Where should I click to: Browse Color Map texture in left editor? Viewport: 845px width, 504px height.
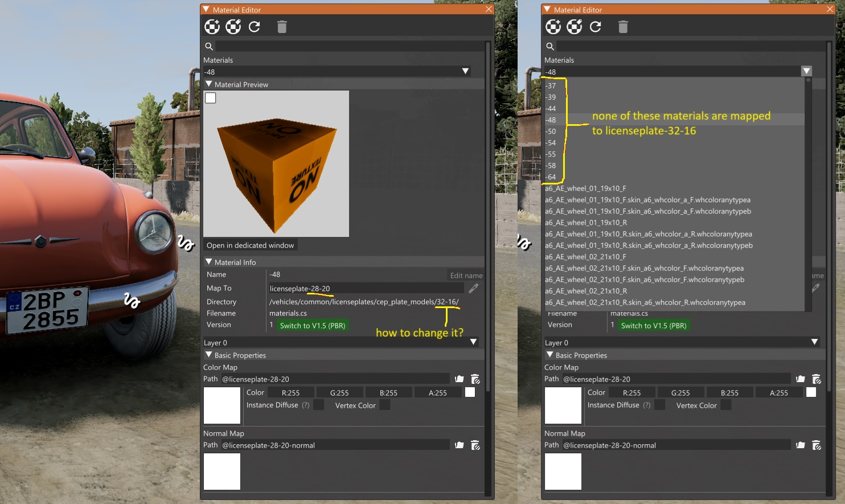click(460, 379)
